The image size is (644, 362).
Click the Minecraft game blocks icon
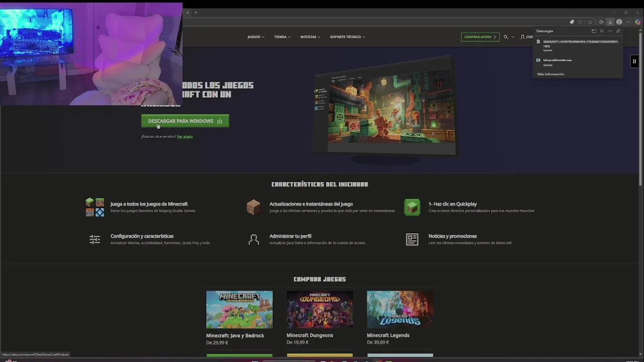click(x=95, y=207)
